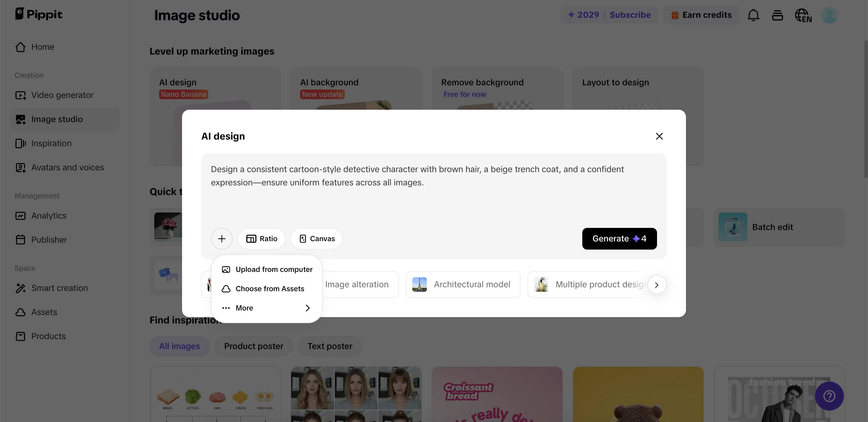Switch to the Product poster filter
Viewport: 868px width, 422px height.
(254, 346)
